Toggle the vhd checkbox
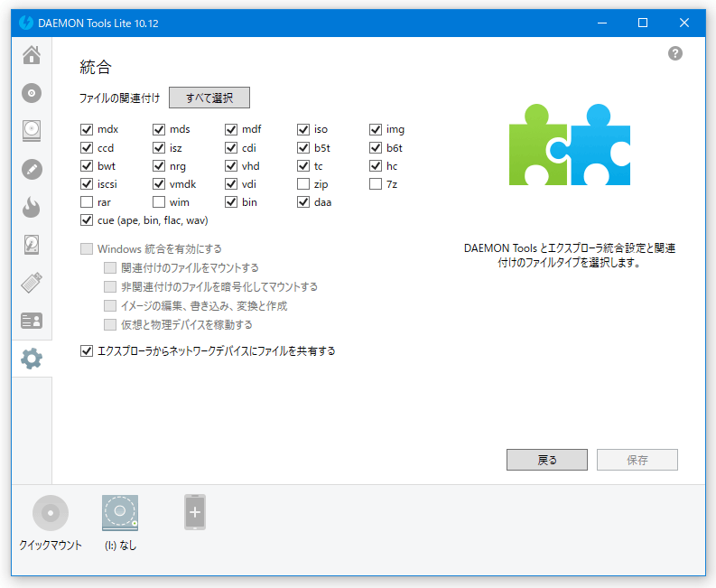 coord(231,166)
